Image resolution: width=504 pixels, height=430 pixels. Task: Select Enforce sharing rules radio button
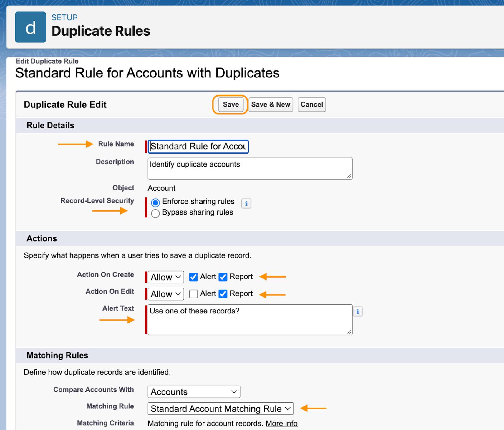point(156,202)
